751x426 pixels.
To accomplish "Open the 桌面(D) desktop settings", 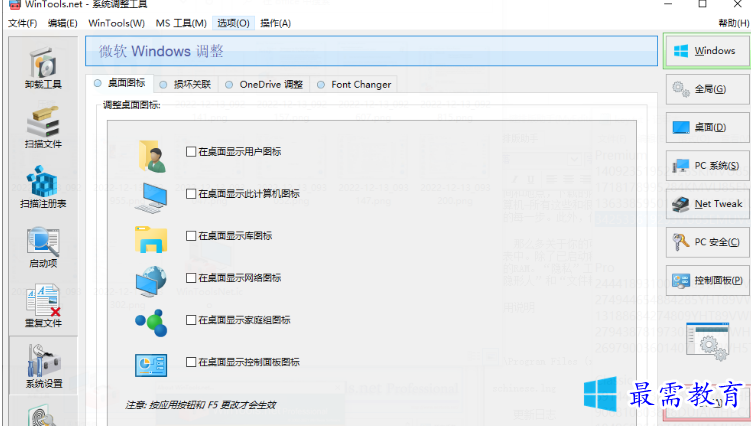I will coord(707,127).
